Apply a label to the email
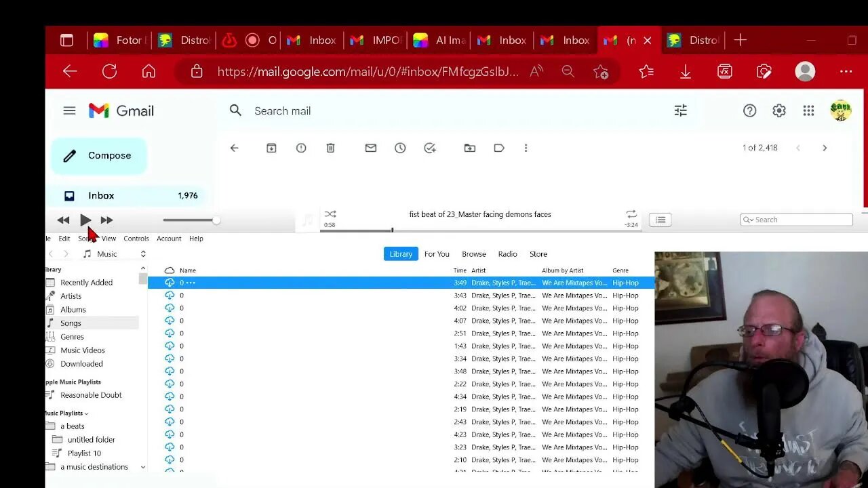Viewport: 868px width, 488px height. (x=499, y=148)
